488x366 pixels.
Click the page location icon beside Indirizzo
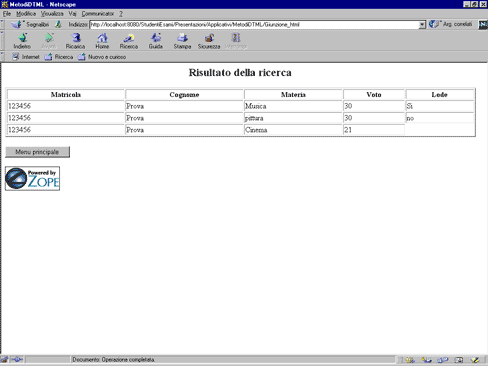pyautogui.click(x=58, y=24)
